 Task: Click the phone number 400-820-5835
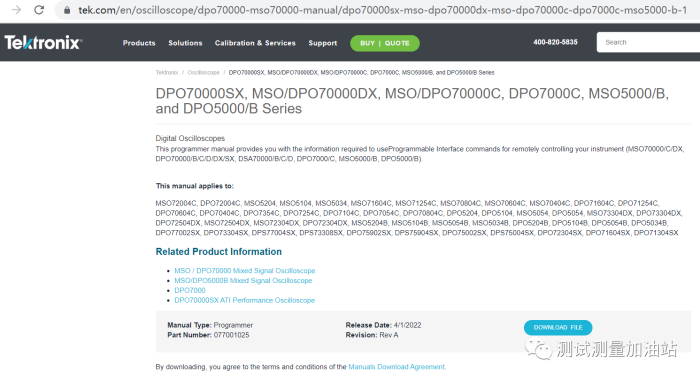pos(555,42)
